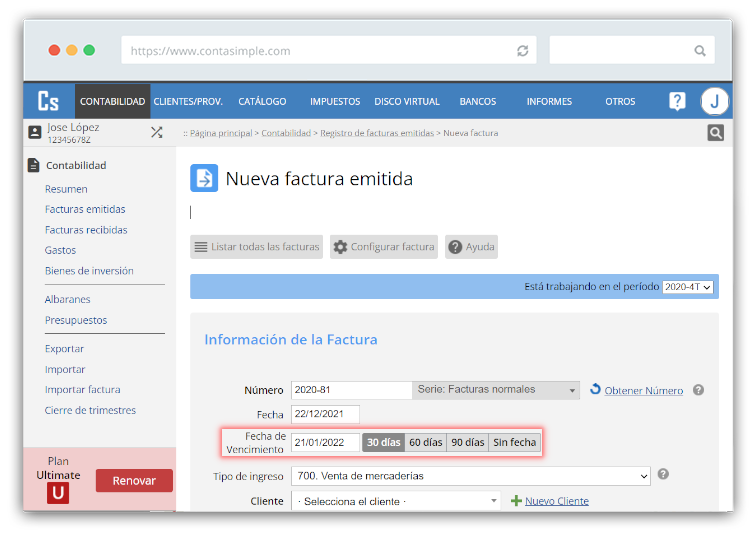Image resolution: width=750 pixels, height=535 pixels.
Task: Click the Fecha field 22/12/2021
Action: click(x=325, y=414)
